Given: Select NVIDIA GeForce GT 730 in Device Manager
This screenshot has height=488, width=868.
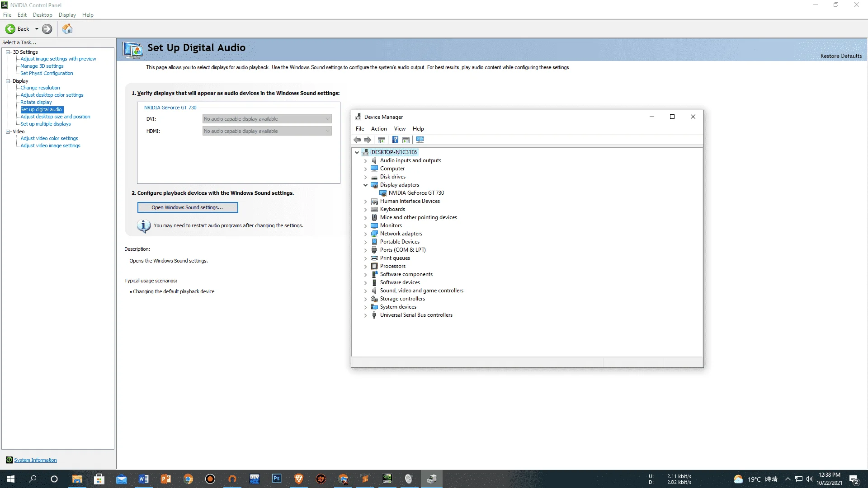Looking at the screenshot, I should (x=416, y=193).
